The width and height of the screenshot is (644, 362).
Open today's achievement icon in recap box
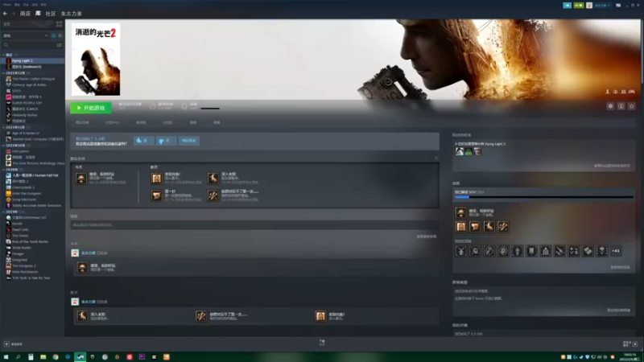pyautogui.click(x=81, y=179)
